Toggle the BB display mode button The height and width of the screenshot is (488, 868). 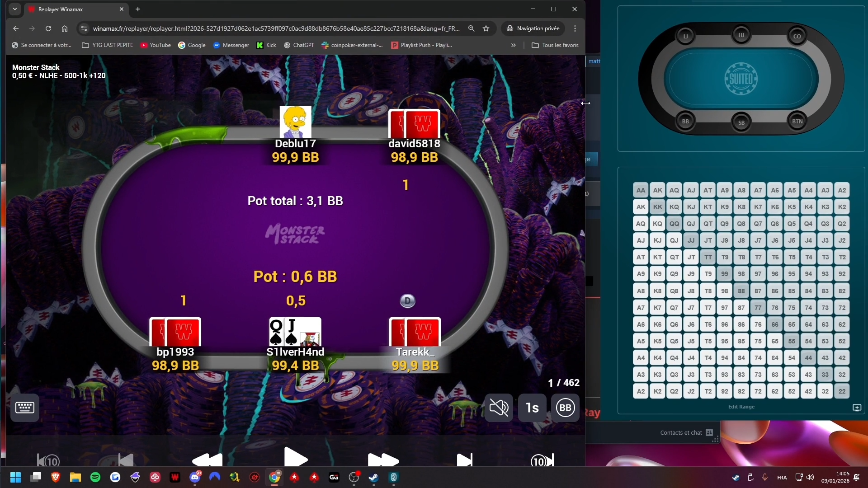565,408
